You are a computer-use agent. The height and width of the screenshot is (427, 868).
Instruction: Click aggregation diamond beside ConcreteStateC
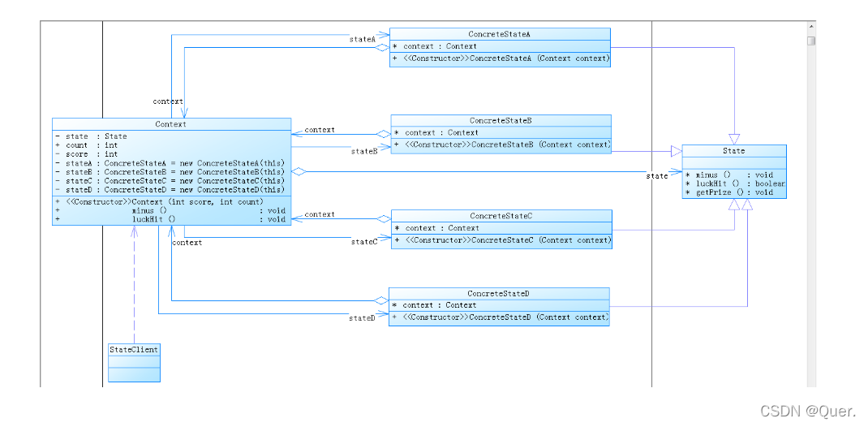(x=384, y=218)
